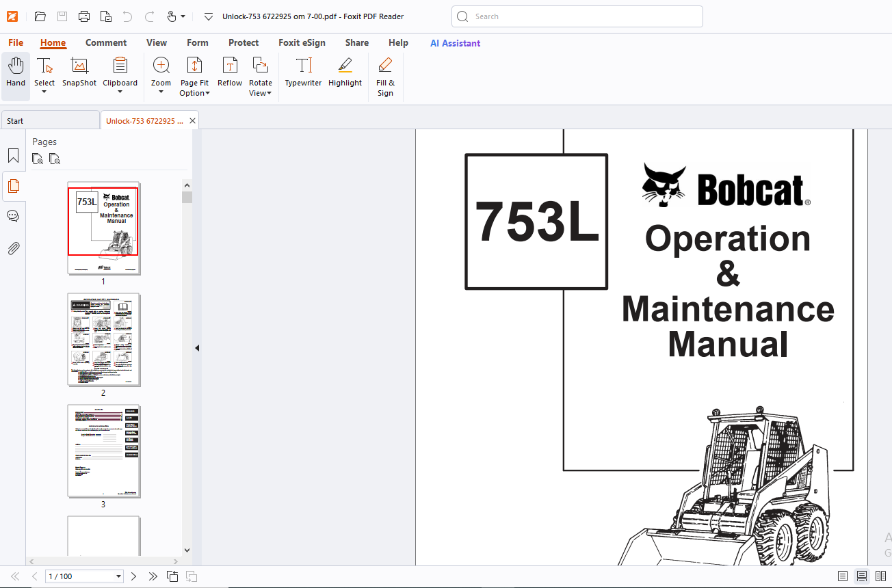This screenshot has height=588, width=892.
Task: Click thumbnail panel scroll left arrow
Action: click(31, 561)
